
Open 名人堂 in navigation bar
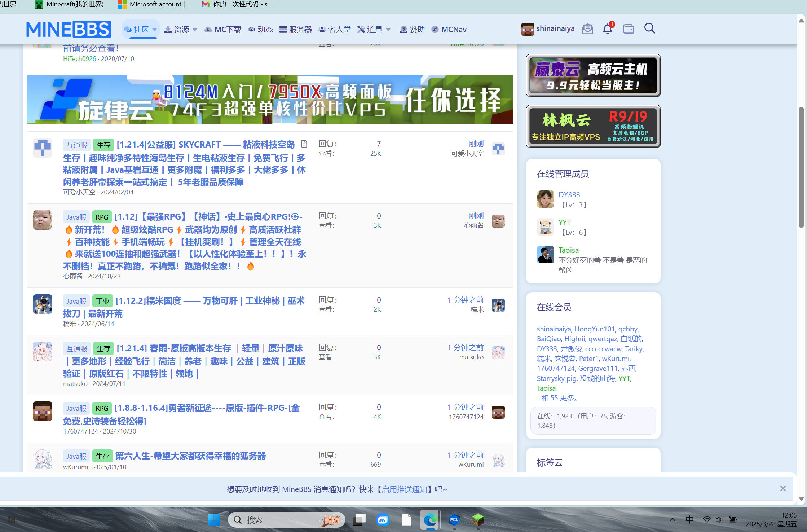335,29
